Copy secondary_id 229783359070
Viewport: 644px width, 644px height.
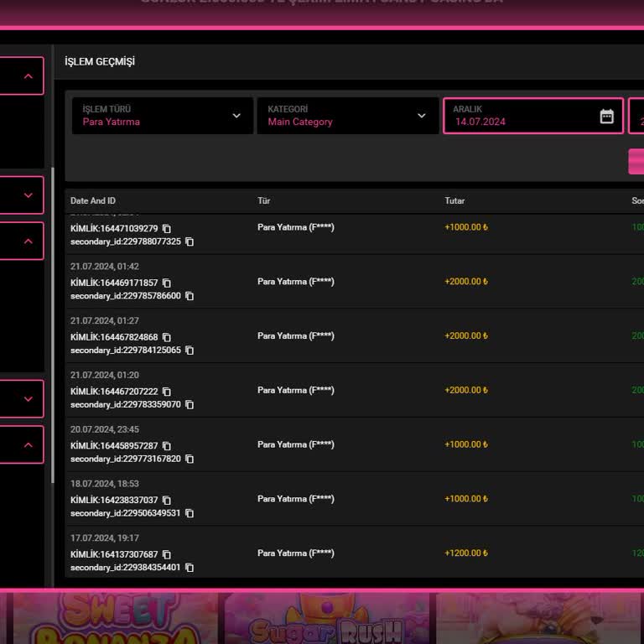click(x=190, y=405)
